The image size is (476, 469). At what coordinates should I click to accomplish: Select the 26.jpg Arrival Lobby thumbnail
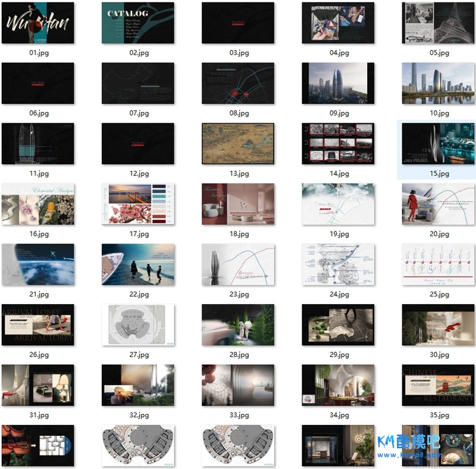point(38,324)
